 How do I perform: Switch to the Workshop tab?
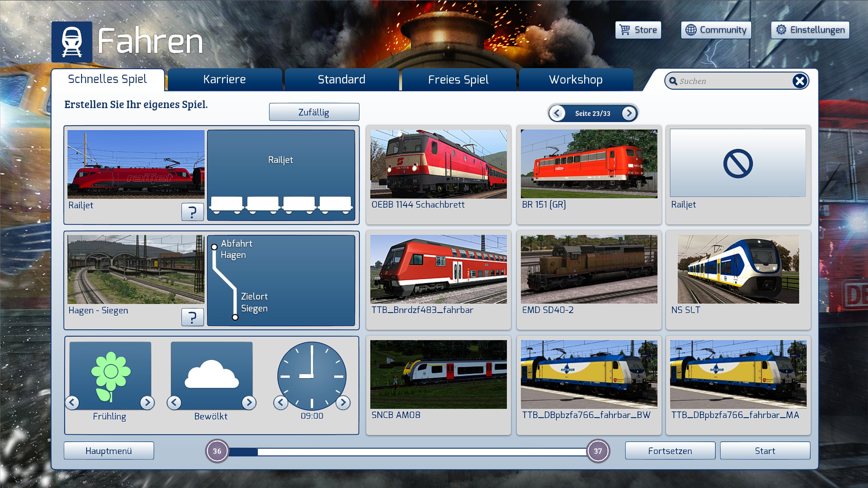click(576, 80)
